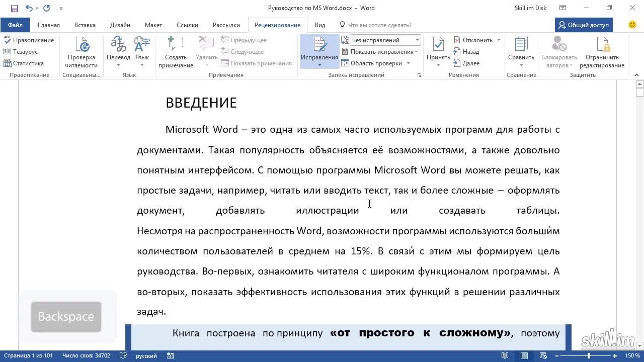
Task: Click the русский language indicator
Action: [x=146, y=356]
